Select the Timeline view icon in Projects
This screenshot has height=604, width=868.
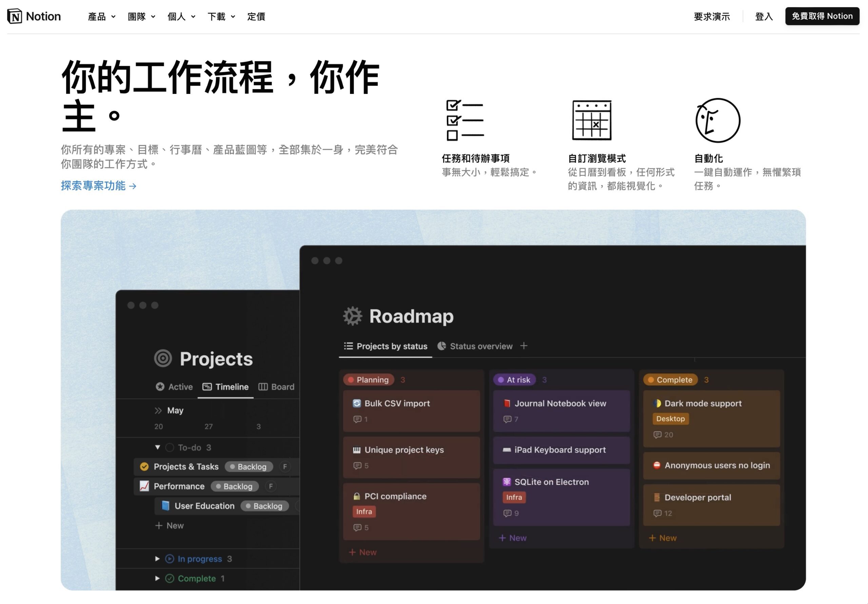pos(208,387)
